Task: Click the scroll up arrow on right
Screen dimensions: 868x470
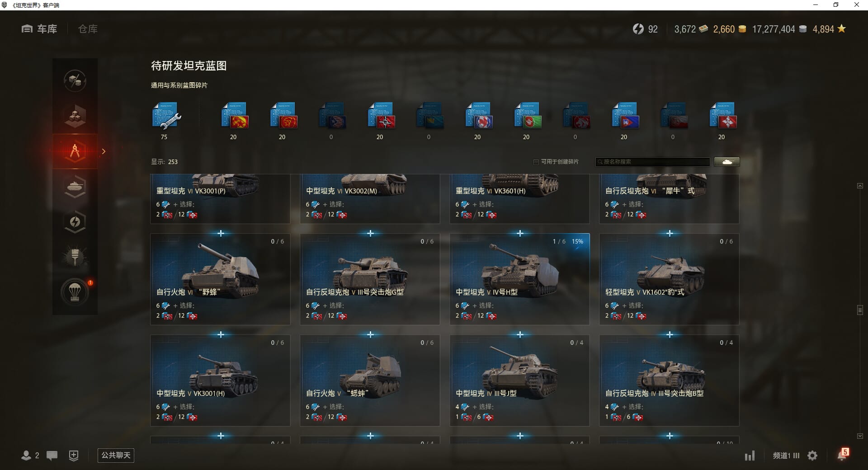Action: point(860,186)
